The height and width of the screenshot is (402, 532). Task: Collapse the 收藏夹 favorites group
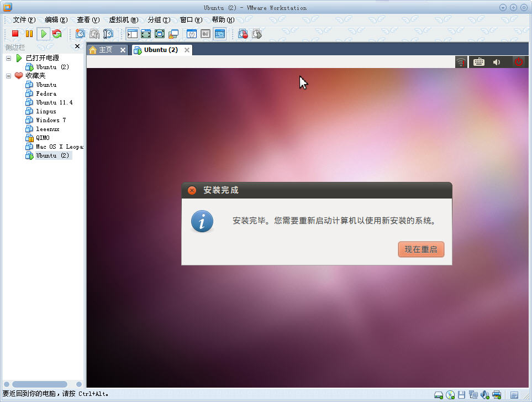pyautogui.click(x=8, y=76)
